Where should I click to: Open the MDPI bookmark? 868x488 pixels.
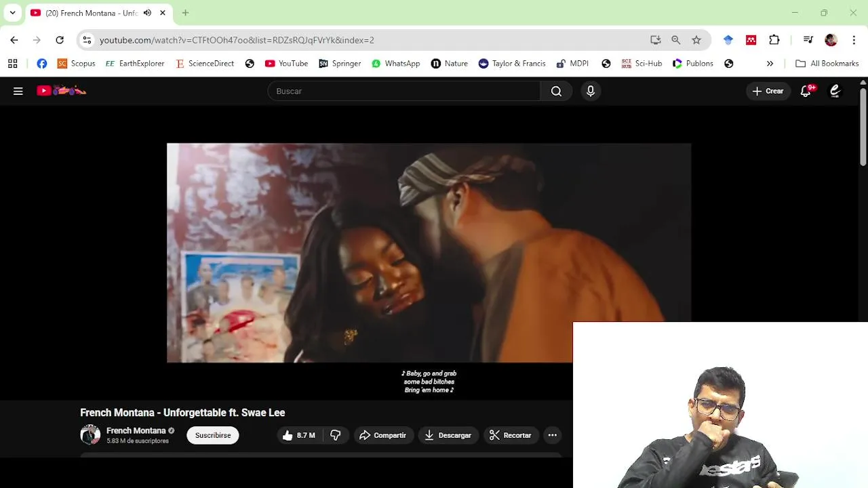(572, 64)
